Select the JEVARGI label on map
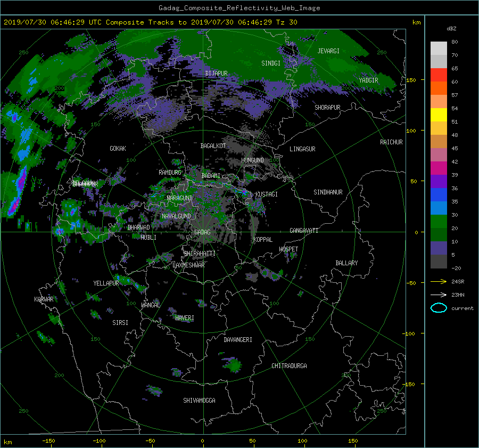 pos(328,51)
